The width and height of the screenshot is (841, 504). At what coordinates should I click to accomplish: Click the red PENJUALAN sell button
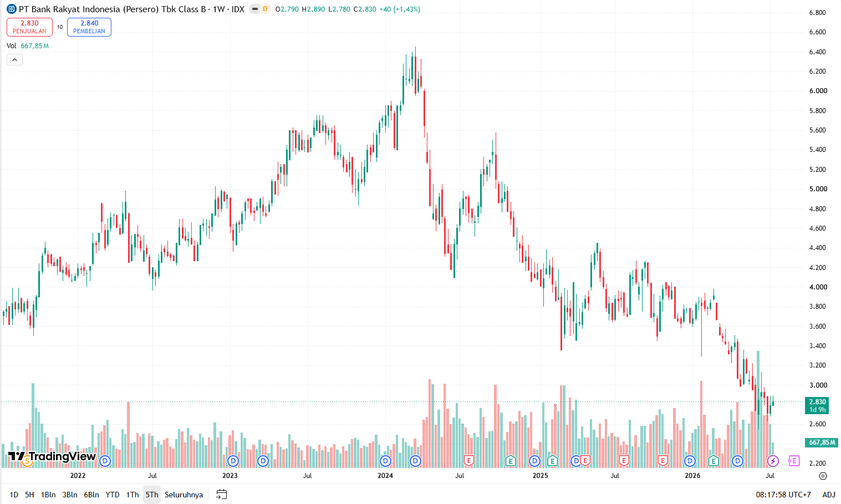click(29, 27)
